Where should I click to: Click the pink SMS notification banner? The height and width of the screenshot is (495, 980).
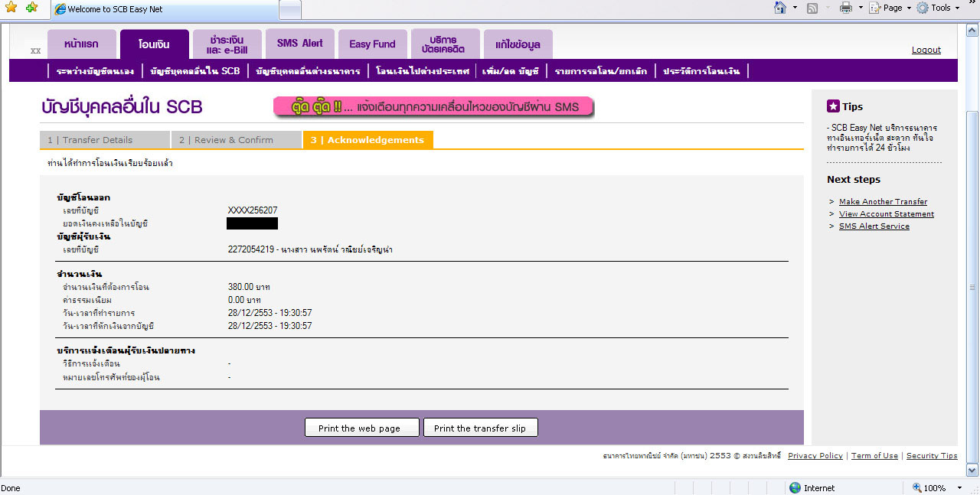pos(433,106)
